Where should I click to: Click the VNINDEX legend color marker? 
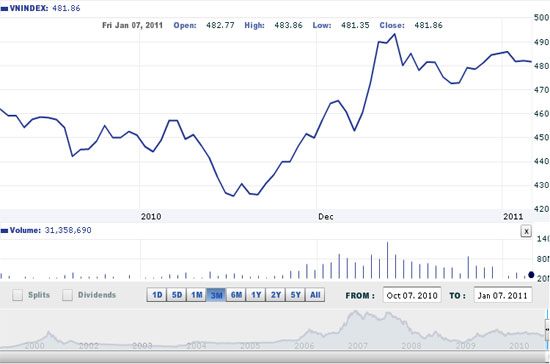(x=4, y=9)
